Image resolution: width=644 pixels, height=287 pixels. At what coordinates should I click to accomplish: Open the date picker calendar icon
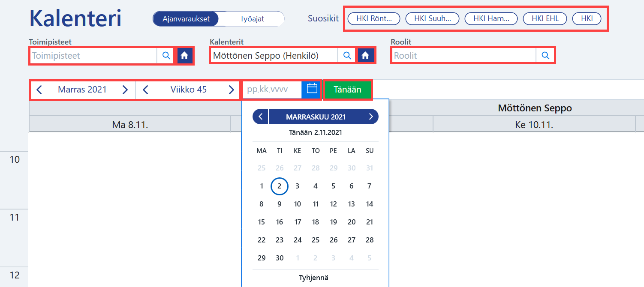pos(312,89)
